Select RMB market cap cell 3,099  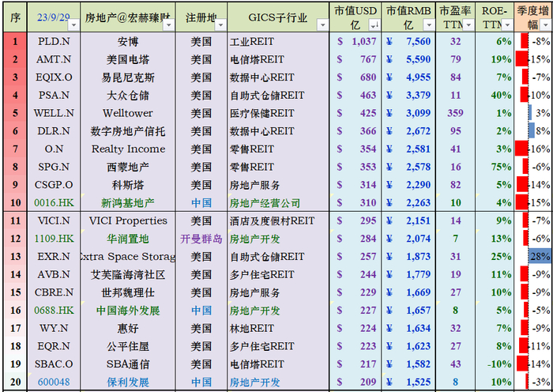(408, 113)
